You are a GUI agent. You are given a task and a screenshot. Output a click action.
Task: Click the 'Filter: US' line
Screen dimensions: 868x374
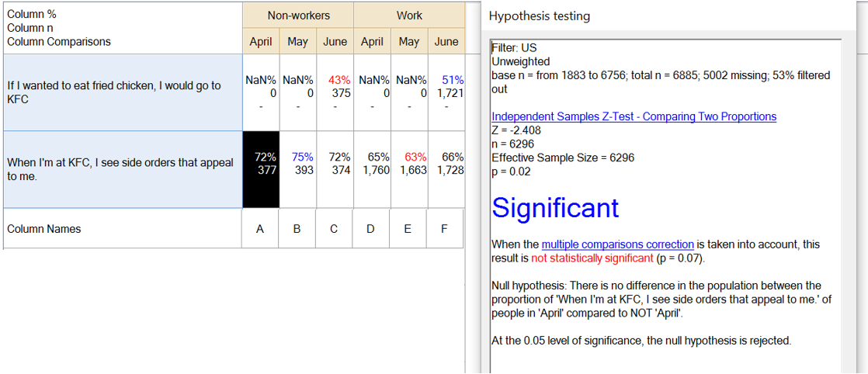tap(514, 47)
